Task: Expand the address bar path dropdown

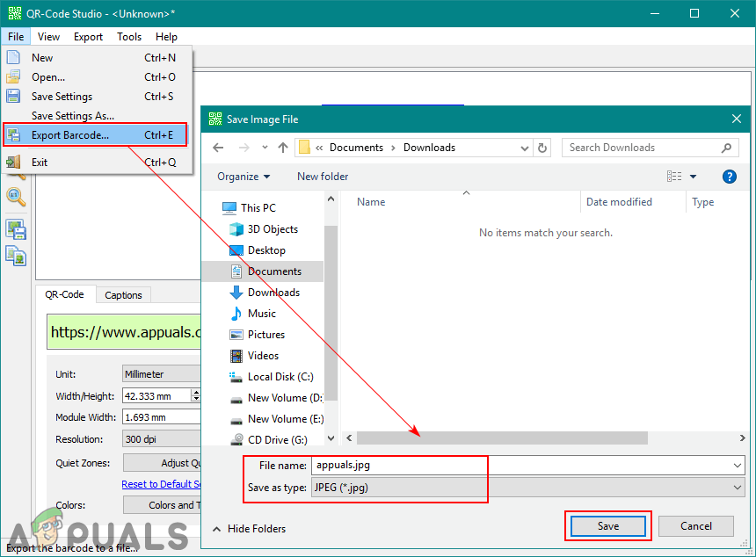Action: pos(525,148)
